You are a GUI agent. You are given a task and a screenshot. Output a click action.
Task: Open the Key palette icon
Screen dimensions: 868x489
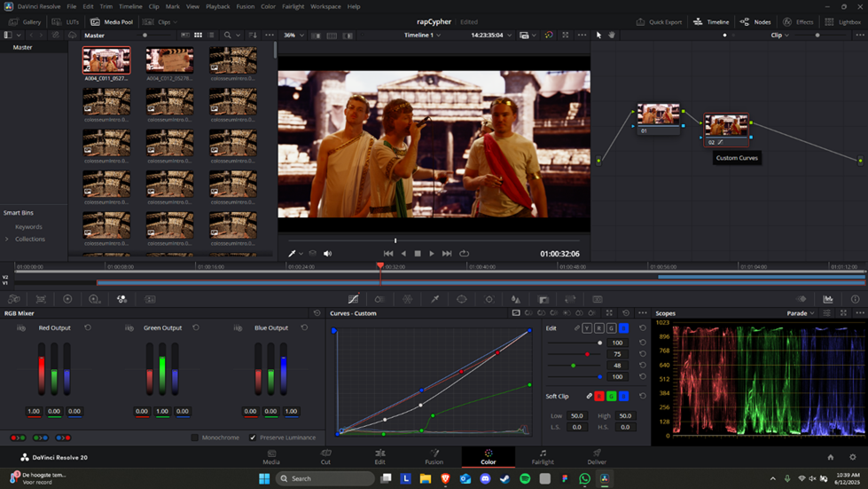click(543, 299)
